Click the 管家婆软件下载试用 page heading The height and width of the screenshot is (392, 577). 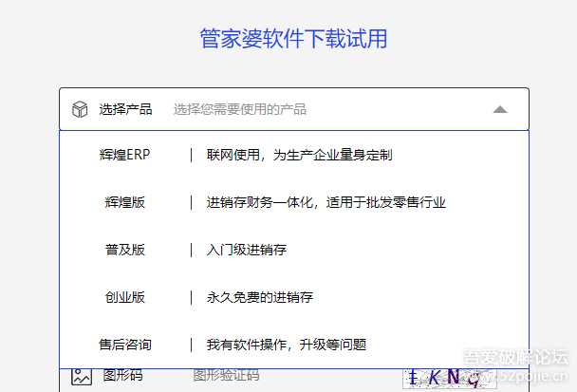[x=293, y=39]
